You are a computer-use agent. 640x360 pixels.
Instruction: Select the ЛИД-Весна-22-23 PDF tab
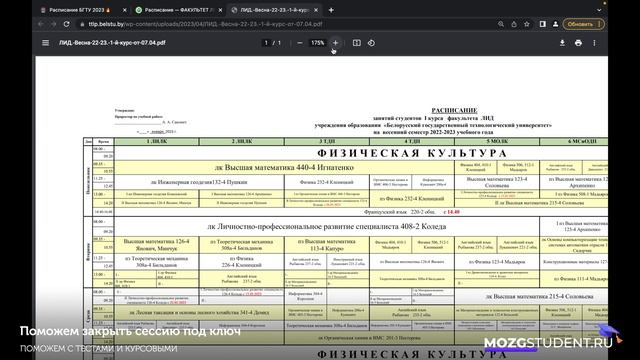point(274,10)
